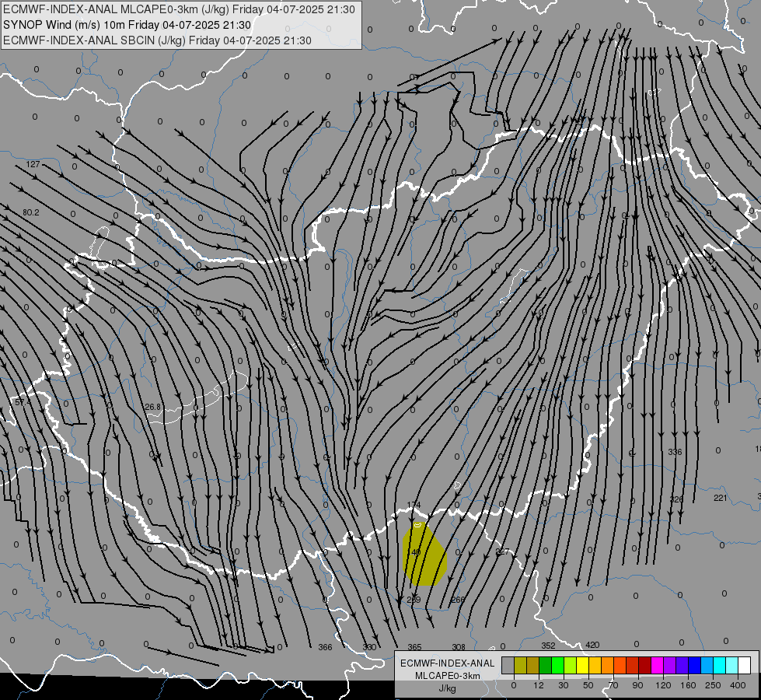Select the legend scale value 90
The height and width of the screenshot is (700, 761).
click(637, 685)
